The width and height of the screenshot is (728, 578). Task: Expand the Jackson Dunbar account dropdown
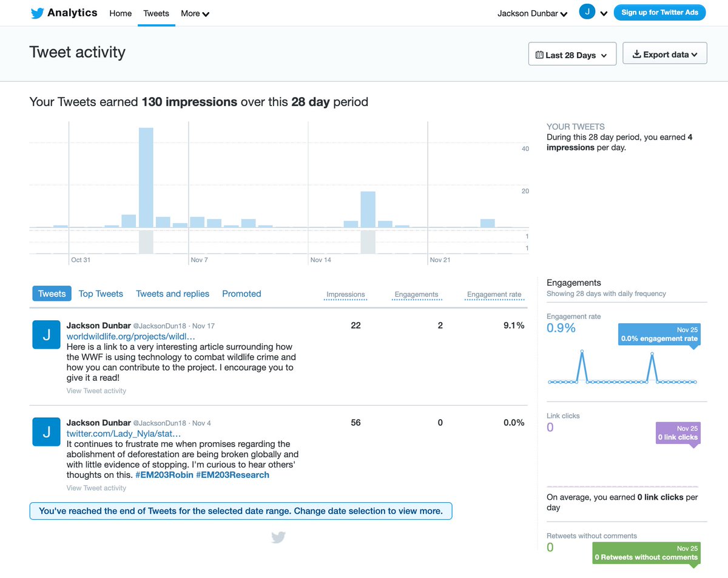pyautogui.click(x=532, y=13)
